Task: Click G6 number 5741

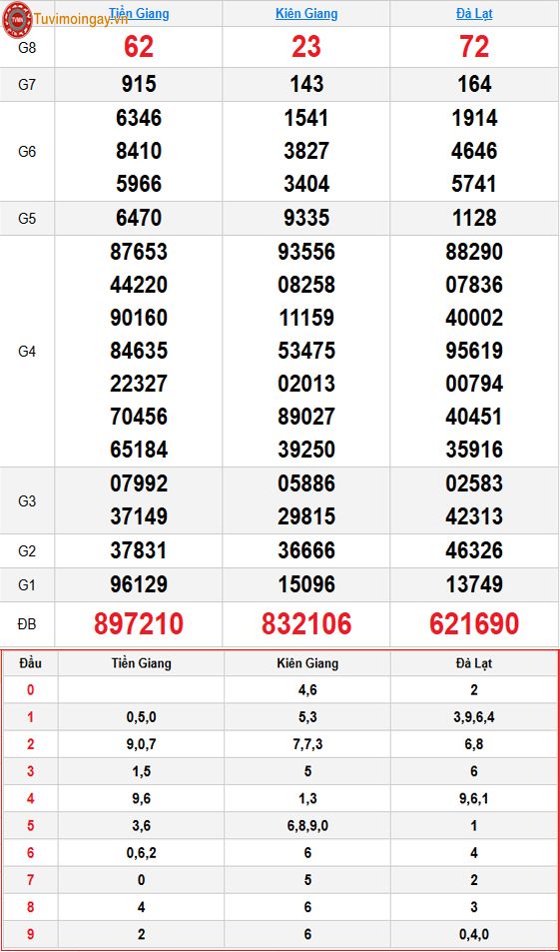Action: (x=474, y=184)
